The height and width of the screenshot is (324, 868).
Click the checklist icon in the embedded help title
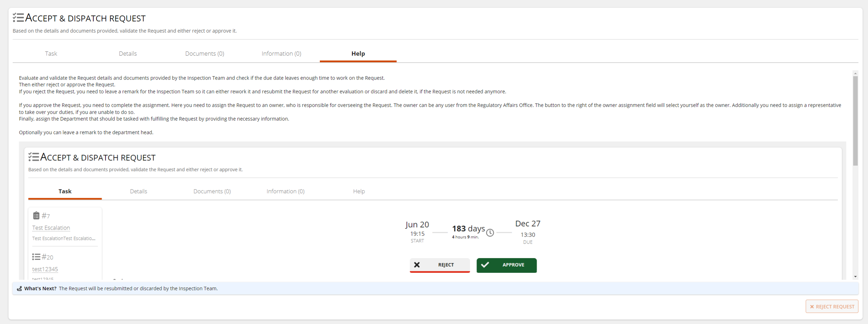pyautogui.click(x=34, y=157)
